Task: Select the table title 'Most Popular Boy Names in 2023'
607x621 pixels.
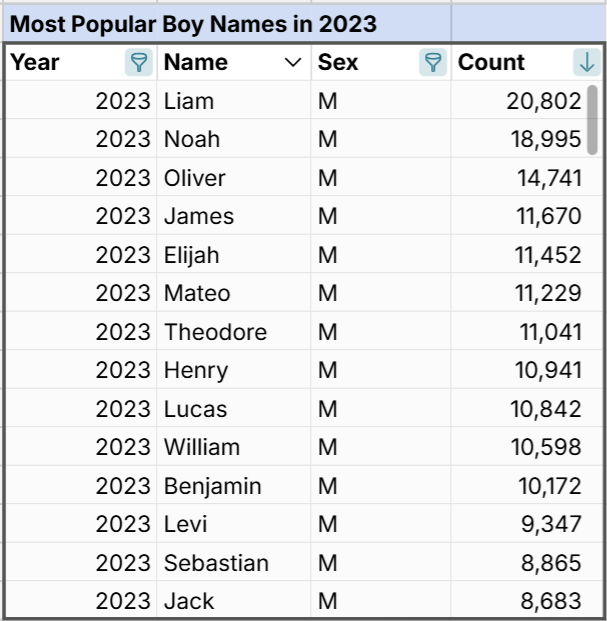Action: tap(193, 24)
